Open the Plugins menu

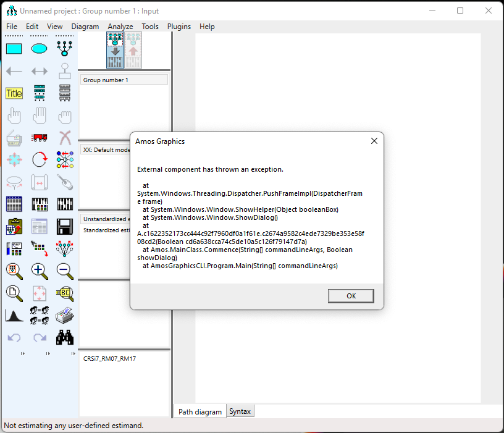click(x=179, y=27)
